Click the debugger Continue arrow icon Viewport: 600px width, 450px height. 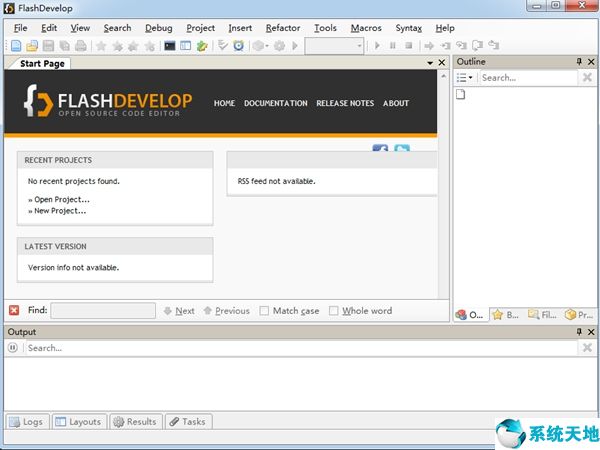[x=429, y=46]
